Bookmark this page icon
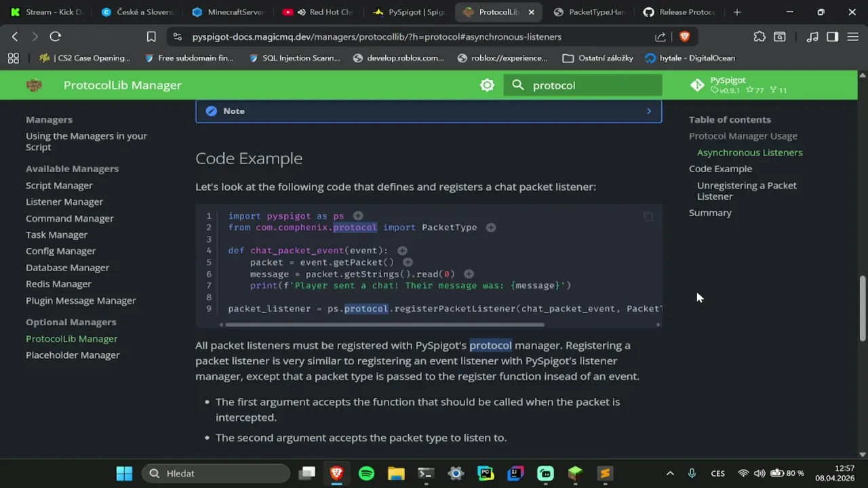Viewport: 868px width, 488px height. pyautogui.click(x=151, y=37)
